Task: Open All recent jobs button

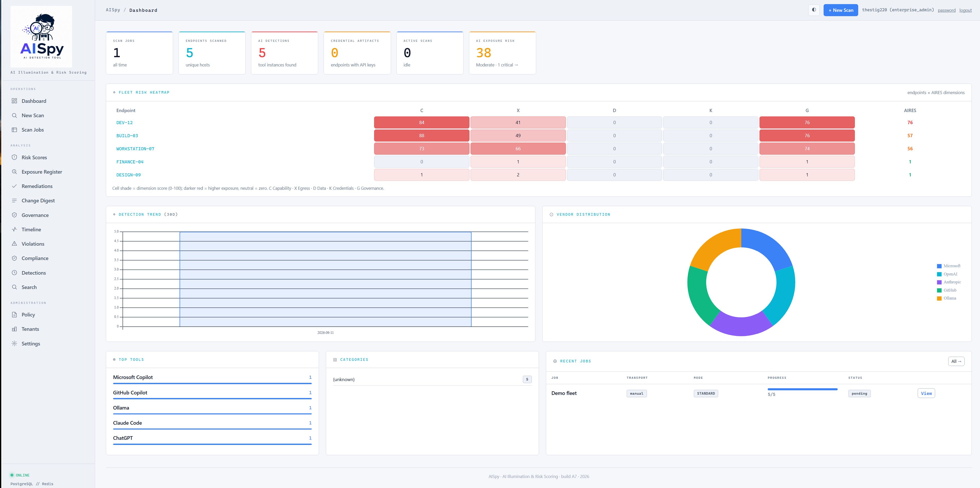Action: 956,361
